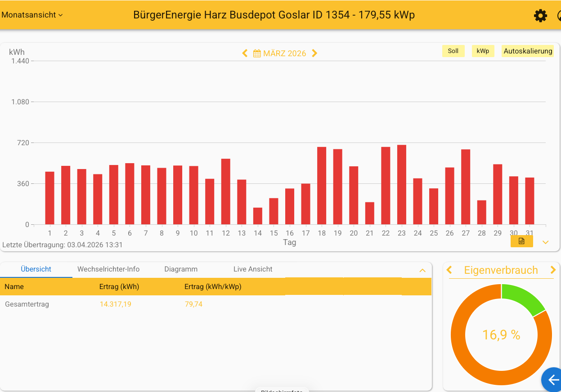Select the Diagramm tab

(x=181, y=269)
